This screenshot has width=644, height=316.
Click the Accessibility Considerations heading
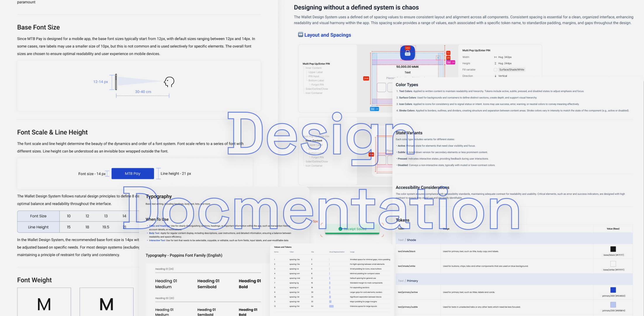point(422,188)
